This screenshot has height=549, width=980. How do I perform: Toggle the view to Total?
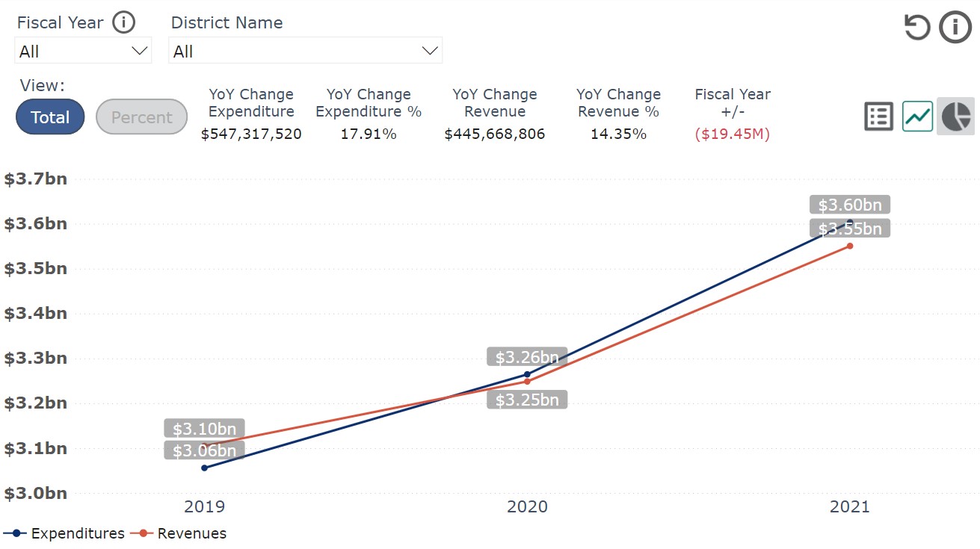50,117
